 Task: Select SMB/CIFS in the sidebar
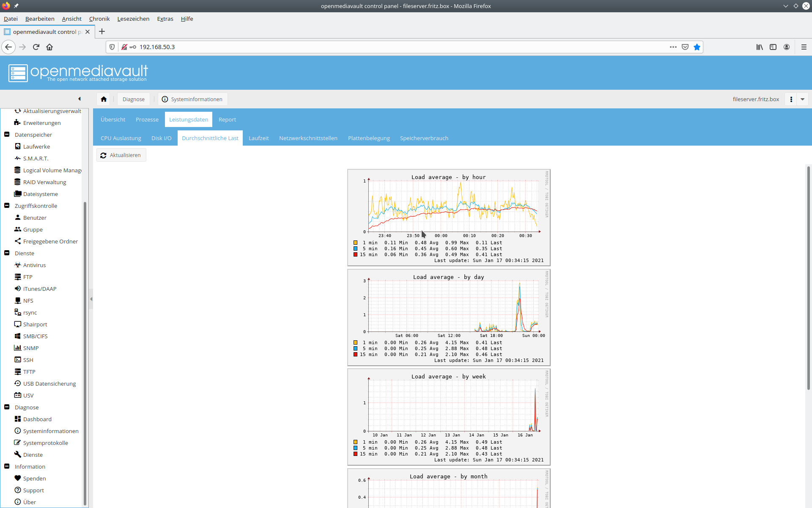point(35,336)
